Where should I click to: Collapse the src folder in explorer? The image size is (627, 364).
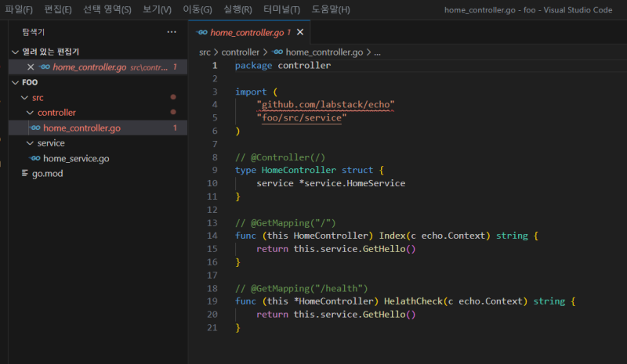(24, 97)
